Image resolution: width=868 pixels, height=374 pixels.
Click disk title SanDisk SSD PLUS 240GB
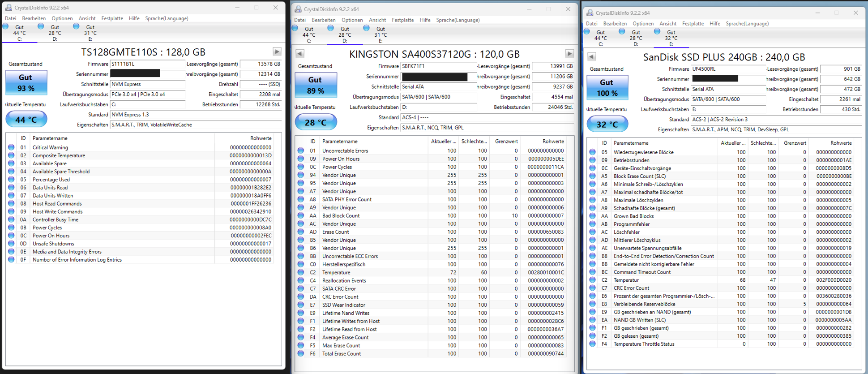coord(724,57)
